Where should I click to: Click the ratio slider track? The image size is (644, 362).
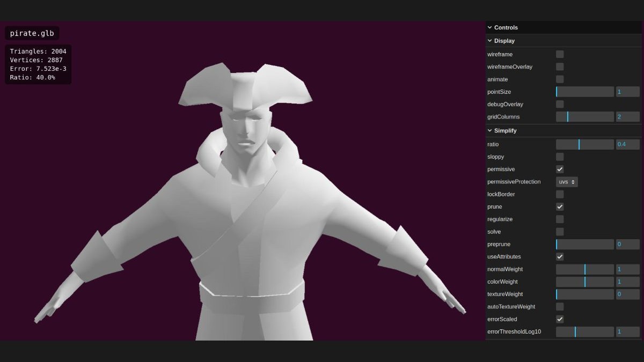click(x=584, y=144)
